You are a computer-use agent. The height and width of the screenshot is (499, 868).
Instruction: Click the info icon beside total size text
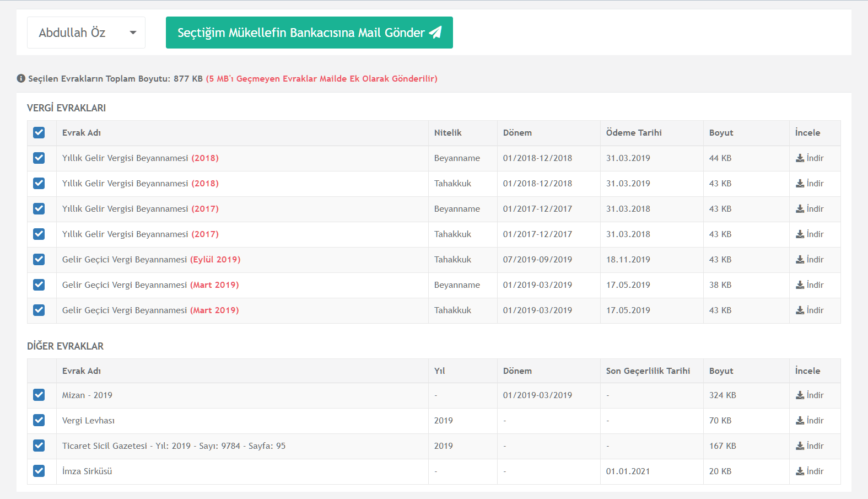[21, 78]
